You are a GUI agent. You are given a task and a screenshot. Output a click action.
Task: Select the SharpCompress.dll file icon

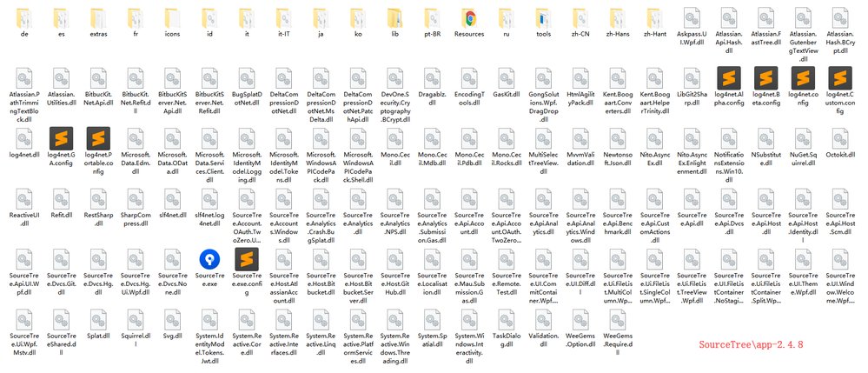(136, 199)
